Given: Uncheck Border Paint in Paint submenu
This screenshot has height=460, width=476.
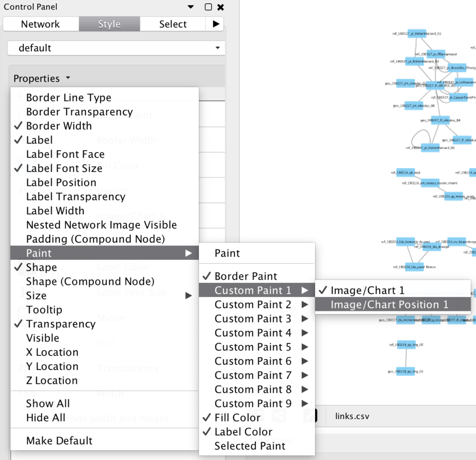Looking at the screenshot, I should tap(257, 276).
